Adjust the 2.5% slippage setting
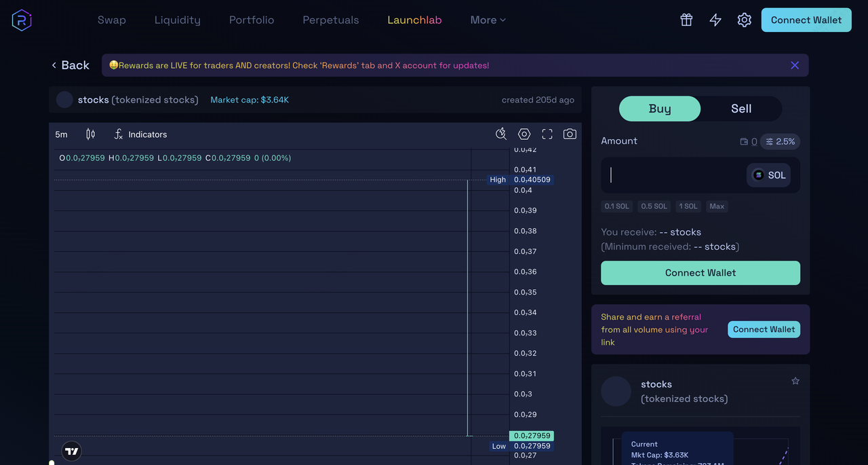Image resolution: width=868 pixels, height=465 pixels. pos(780,142)
